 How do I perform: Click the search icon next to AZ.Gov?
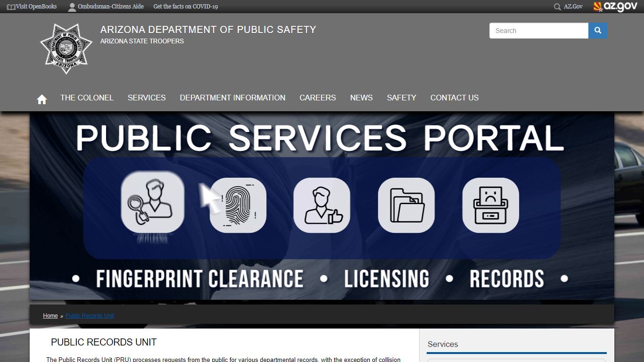click(557, 7)
